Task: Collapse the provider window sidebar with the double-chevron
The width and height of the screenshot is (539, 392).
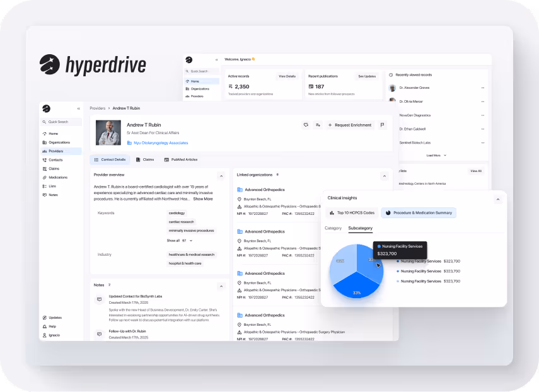Action: click(79, 108)
